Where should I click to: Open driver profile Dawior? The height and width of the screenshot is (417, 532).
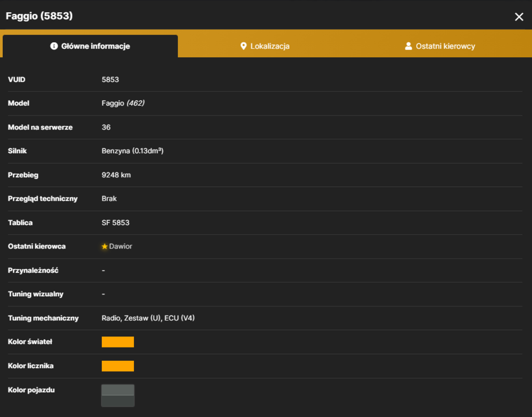coord(121,246)
